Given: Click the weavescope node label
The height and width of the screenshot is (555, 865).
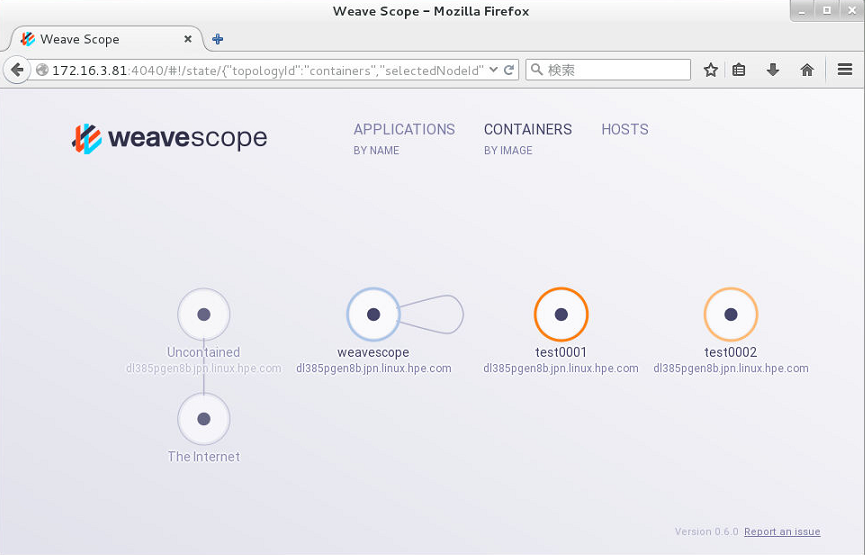Looking at the screenshot, I should [x=373, y=352].
